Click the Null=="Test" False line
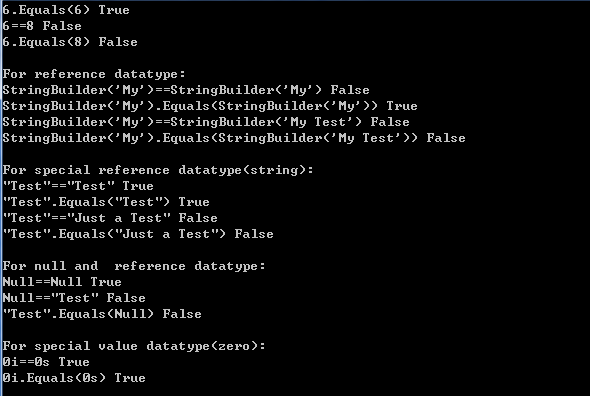Screen dimensions: 590x396 74,298
